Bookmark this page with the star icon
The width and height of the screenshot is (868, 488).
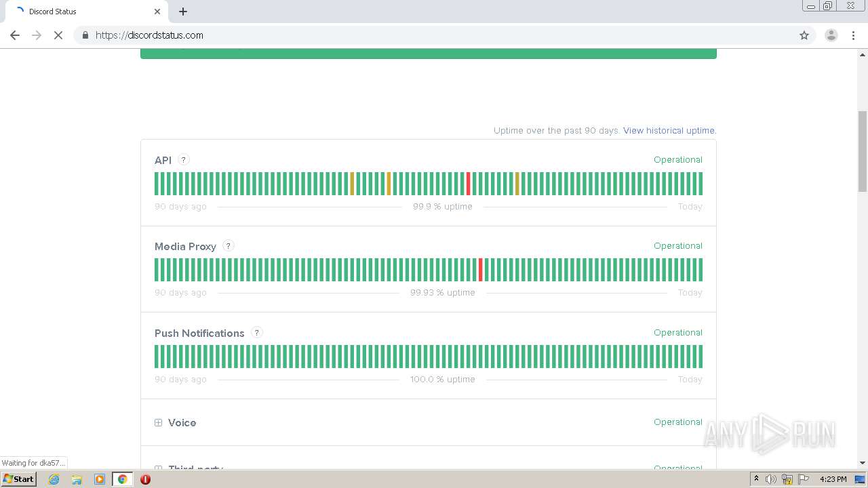pos(804,35)
